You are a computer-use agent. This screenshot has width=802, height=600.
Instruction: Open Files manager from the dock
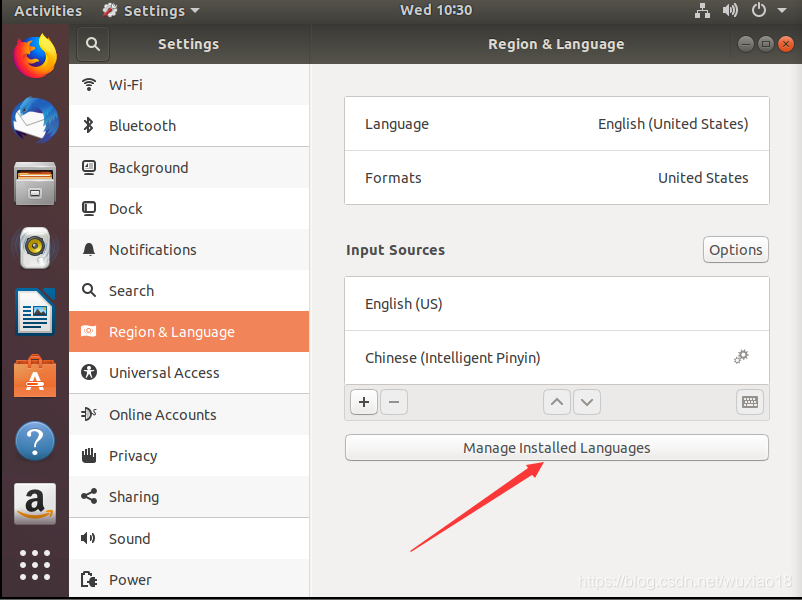pyautogui.click(x=35, y=184)
